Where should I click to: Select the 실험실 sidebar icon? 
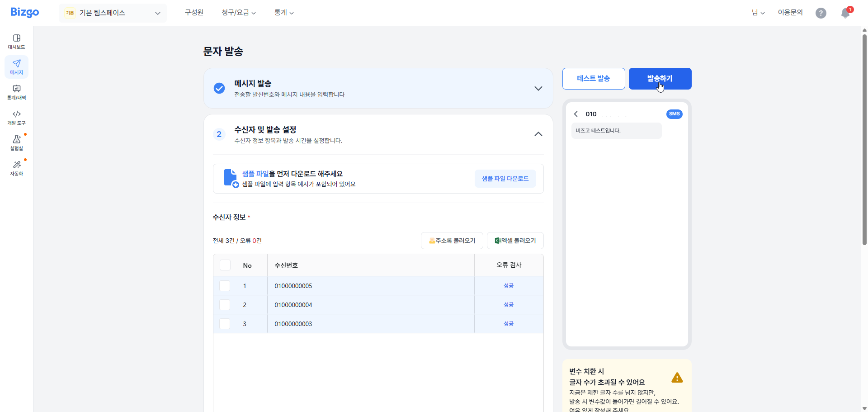[16, 143]
